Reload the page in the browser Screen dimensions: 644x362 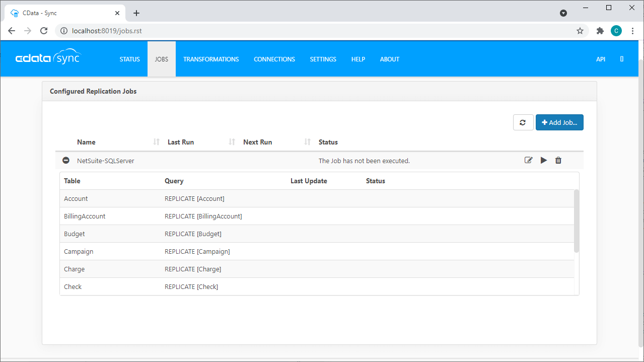tap(44, 31)
